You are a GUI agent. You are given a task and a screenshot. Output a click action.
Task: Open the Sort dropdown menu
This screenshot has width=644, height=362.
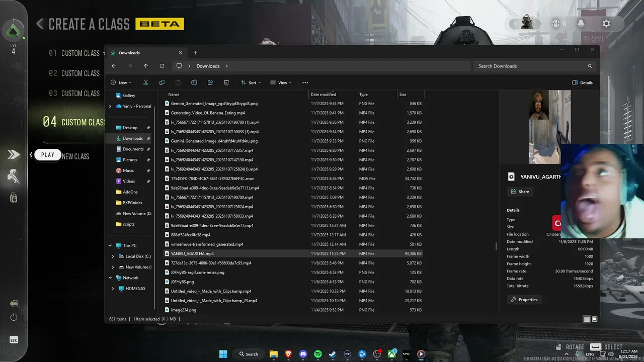[251, 82]
